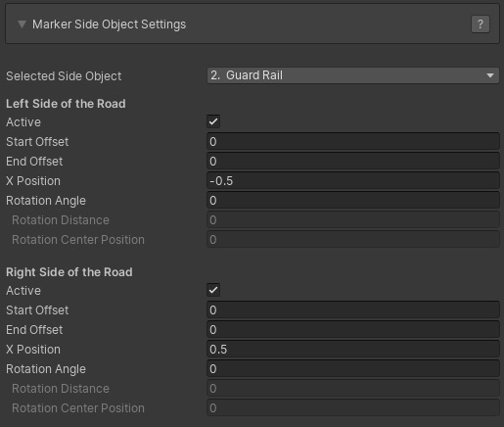The image size is (504, 427).
Task: Click right side X Position field
Action: pos(352,350)
